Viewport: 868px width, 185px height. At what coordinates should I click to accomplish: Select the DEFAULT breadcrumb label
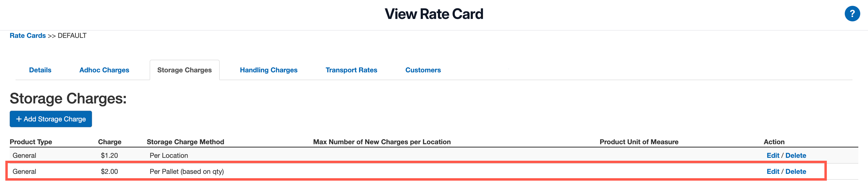coord(71,35)
